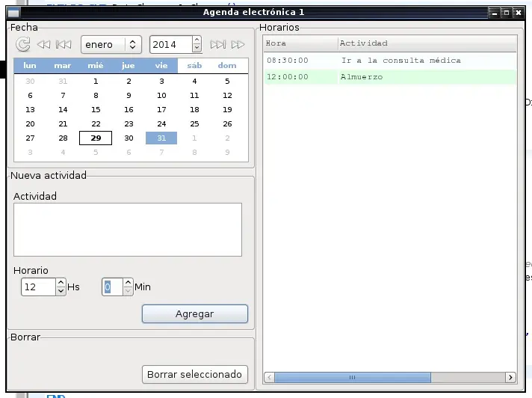Image resolution: width=532 pixels, height=398 pixels.
Task: Decrease the year 2014 spinner
Action: click(x=197, y=49)
